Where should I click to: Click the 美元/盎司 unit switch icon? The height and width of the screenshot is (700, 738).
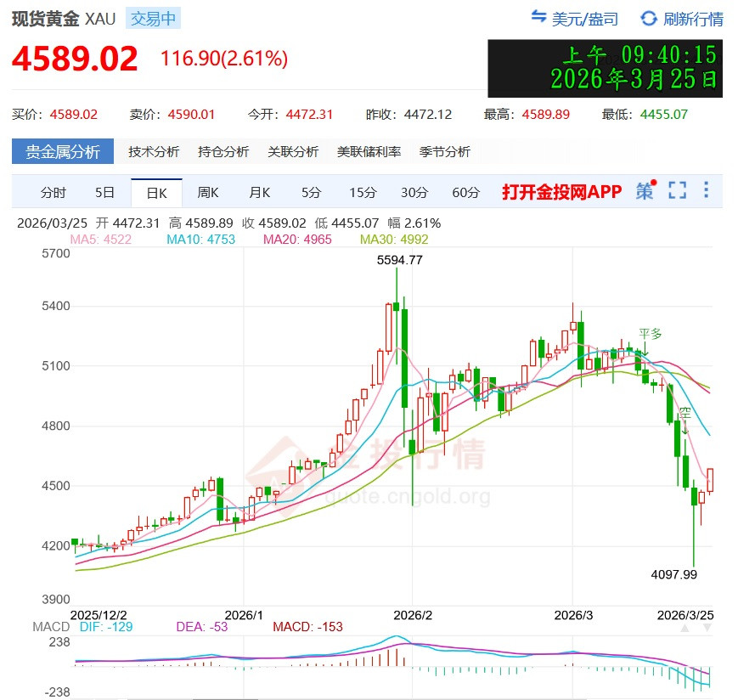pos(538,17)
